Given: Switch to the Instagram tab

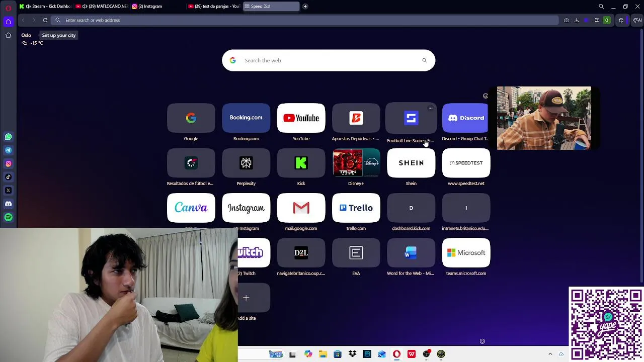Looking at the screenshot, I should (x=157, y=7).
